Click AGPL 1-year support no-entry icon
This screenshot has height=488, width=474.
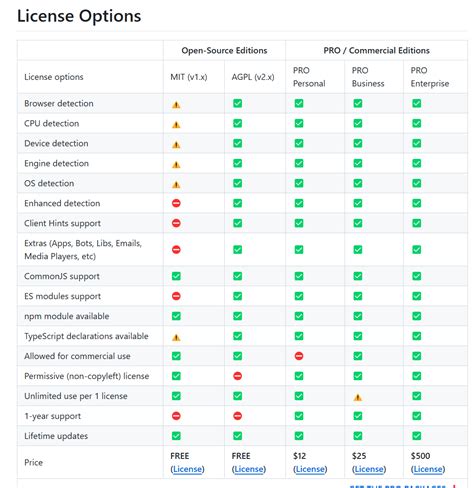(x=237, y=416)
